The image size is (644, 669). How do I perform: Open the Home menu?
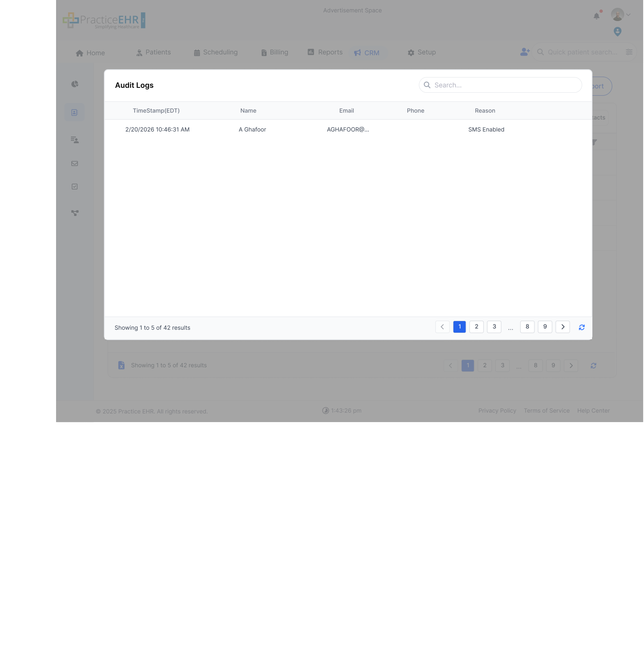click(x=90, y=53)
